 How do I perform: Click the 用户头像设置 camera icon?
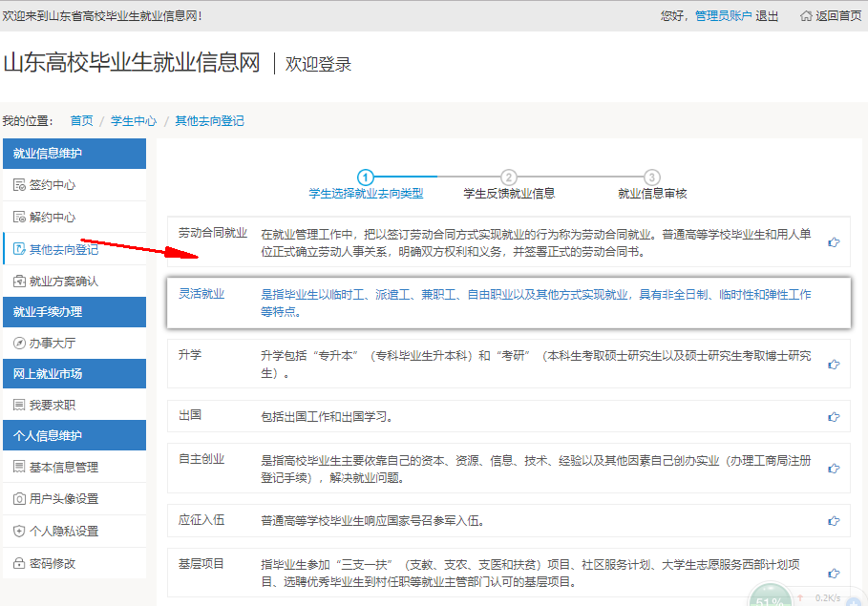[x=19, y=499]
